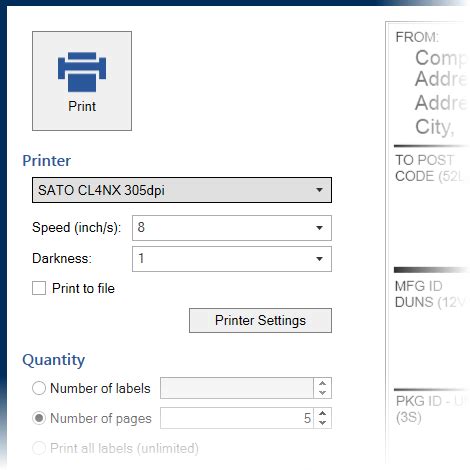
Task: Click the Number of labels input field
Action: coord(237,388)
